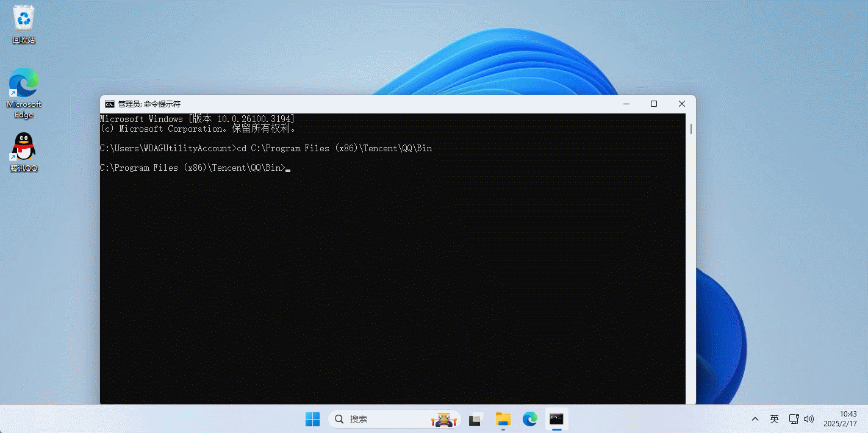Screen dimensions: 868x433
Task: Toggle the input language indicator 英
Action: [774, 419]
